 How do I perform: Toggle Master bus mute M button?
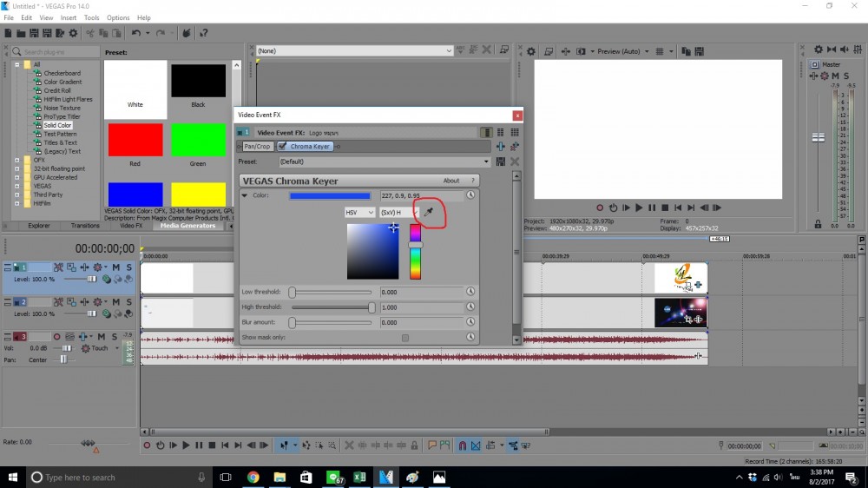(835, 76)
